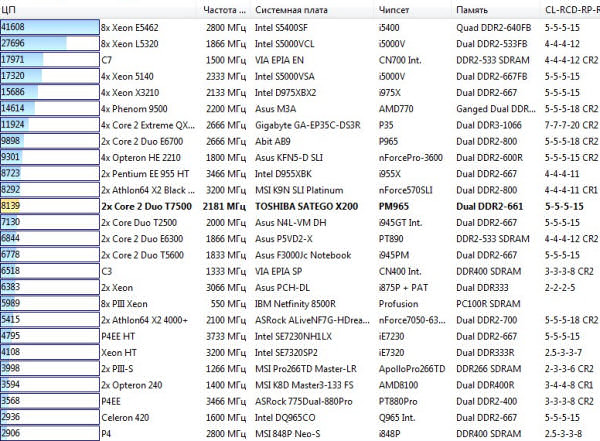Click the CL-RCD-RP-R column header
600x441 pixels.
(x=572, y=10)
